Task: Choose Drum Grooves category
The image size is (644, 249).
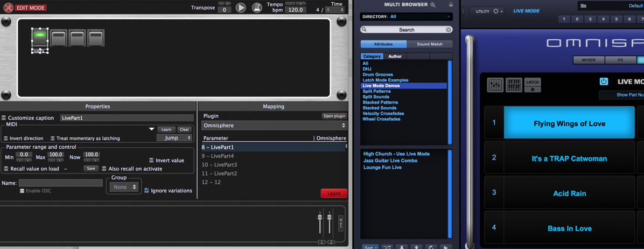Action: 378,74
